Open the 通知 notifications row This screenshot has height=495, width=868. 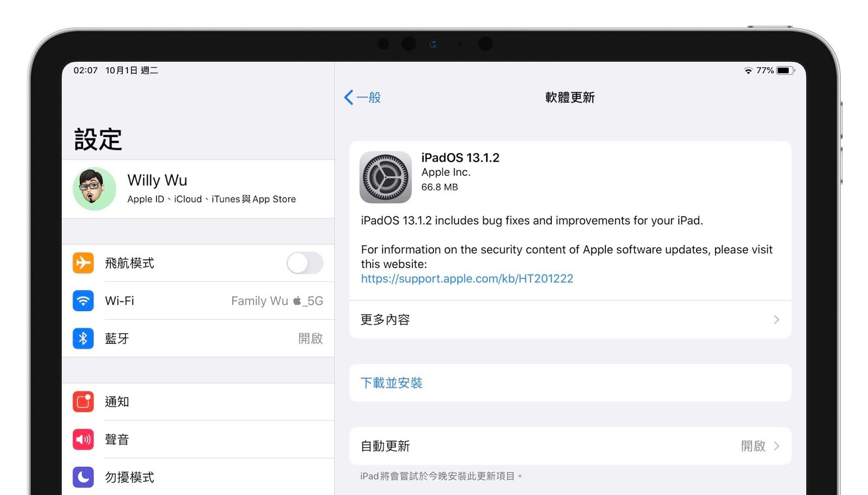pyautogui.click(x=198, y=402)
